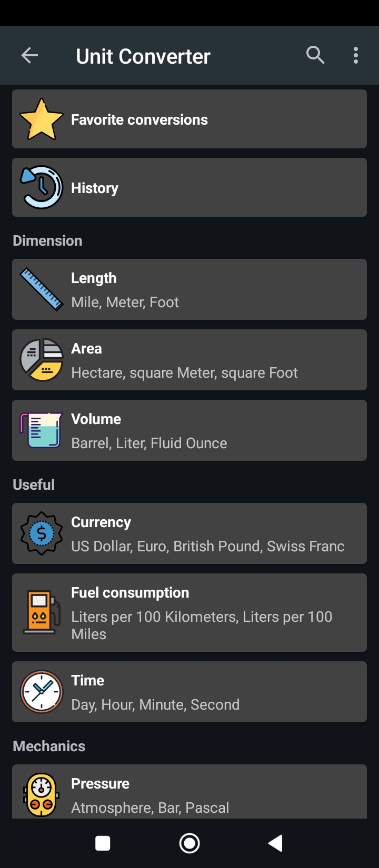This screenshot has height=868, width=379.
Task: Tap Android home navigation button
Action: pos(189,843)
